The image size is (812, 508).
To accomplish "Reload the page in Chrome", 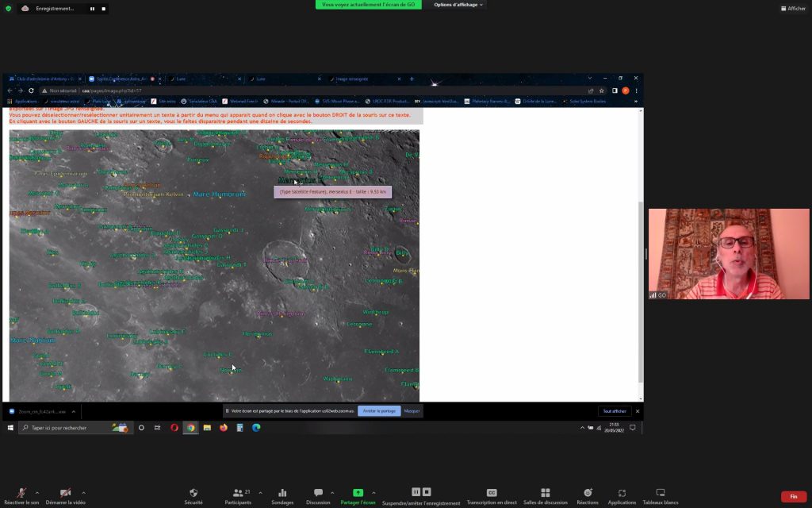I will (x=31, y=90).
